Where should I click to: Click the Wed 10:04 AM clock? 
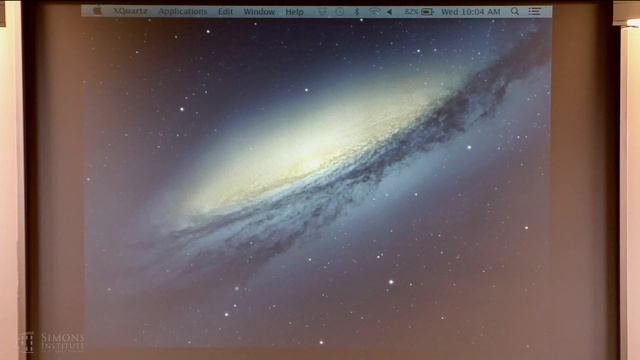[x=471, y=12]
